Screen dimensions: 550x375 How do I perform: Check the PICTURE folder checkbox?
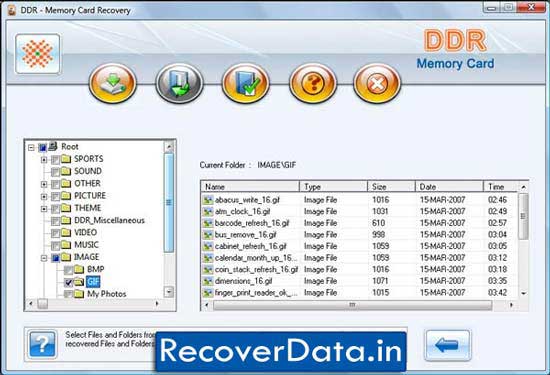[55, 197]
